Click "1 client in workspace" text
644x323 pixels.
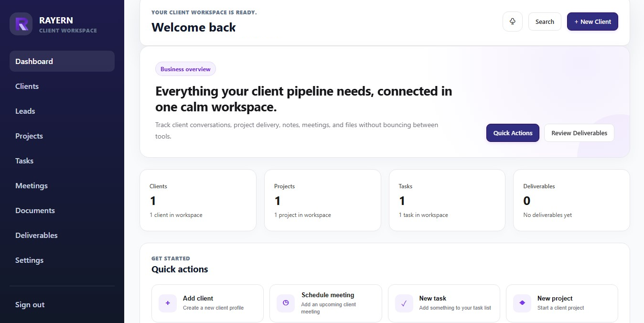(x=176, y=215)
